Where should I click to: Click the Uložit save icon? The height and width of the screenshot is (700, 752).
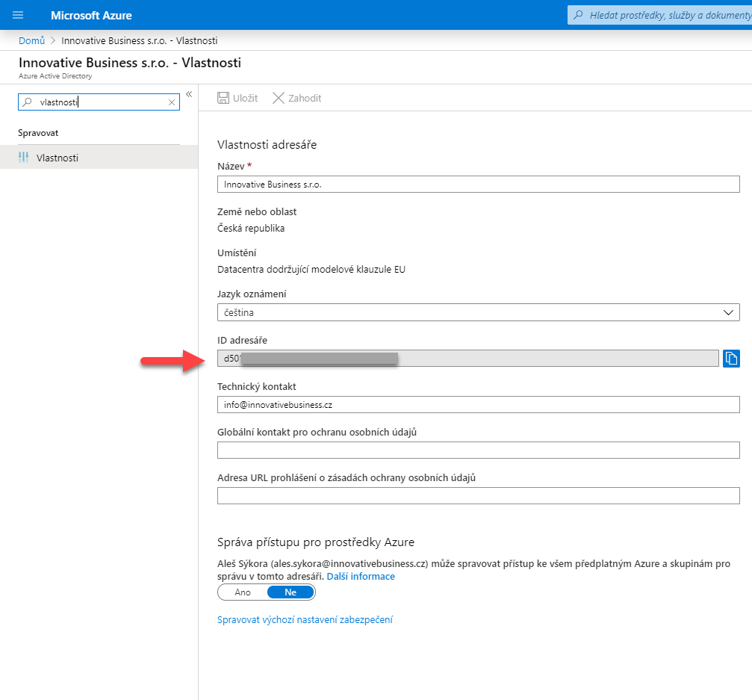(x=223, y=98)
